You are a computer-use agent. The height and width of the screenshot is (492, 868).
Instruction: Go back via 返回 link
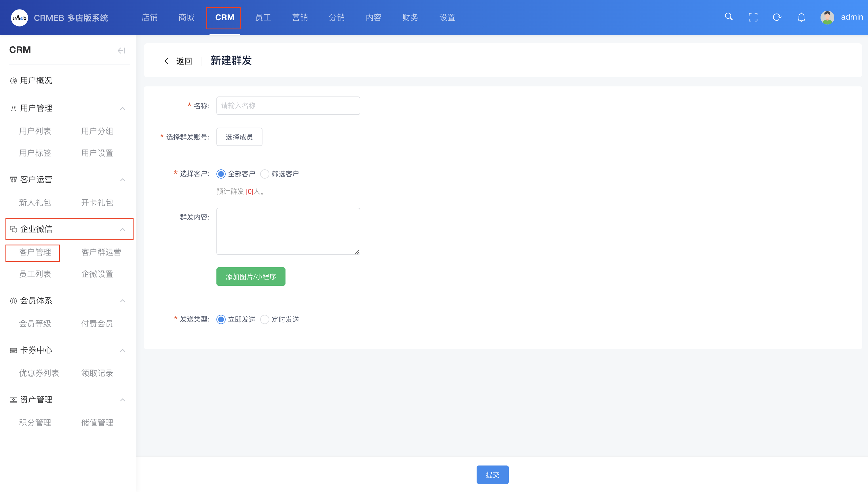[184, 61]
